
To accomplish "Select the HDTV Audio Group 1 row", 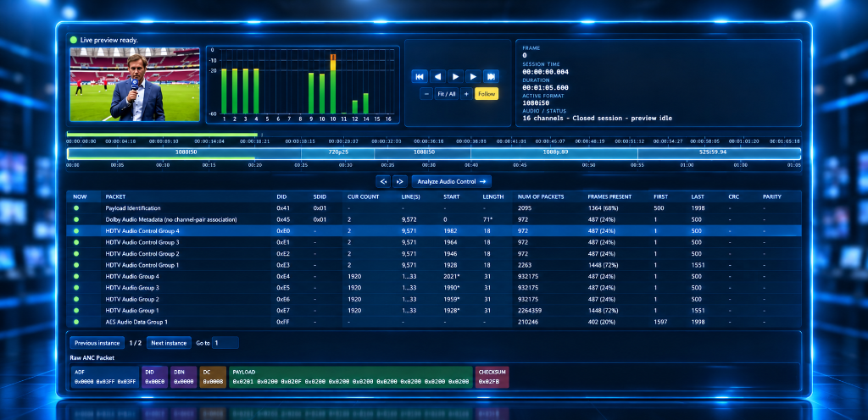I will (x=434, y=310).
